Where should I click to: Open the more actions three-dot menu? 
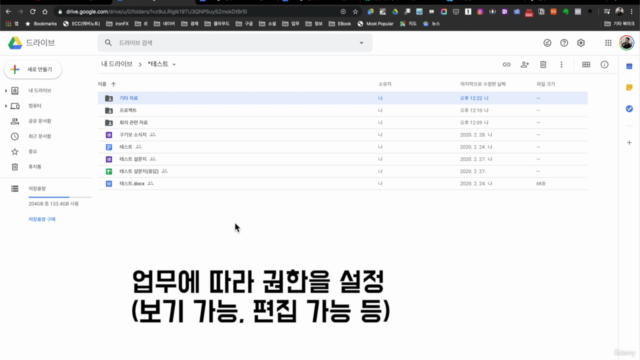point(561,64)
